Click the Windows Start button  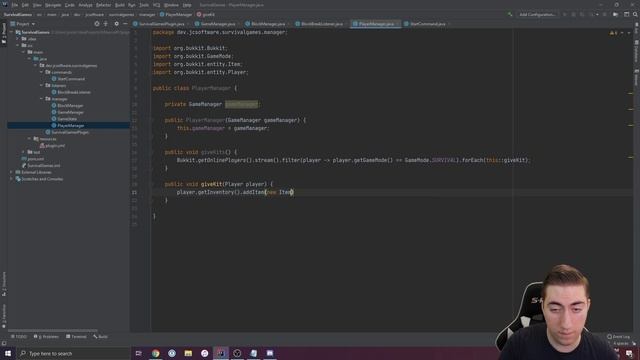coord(8,353)
